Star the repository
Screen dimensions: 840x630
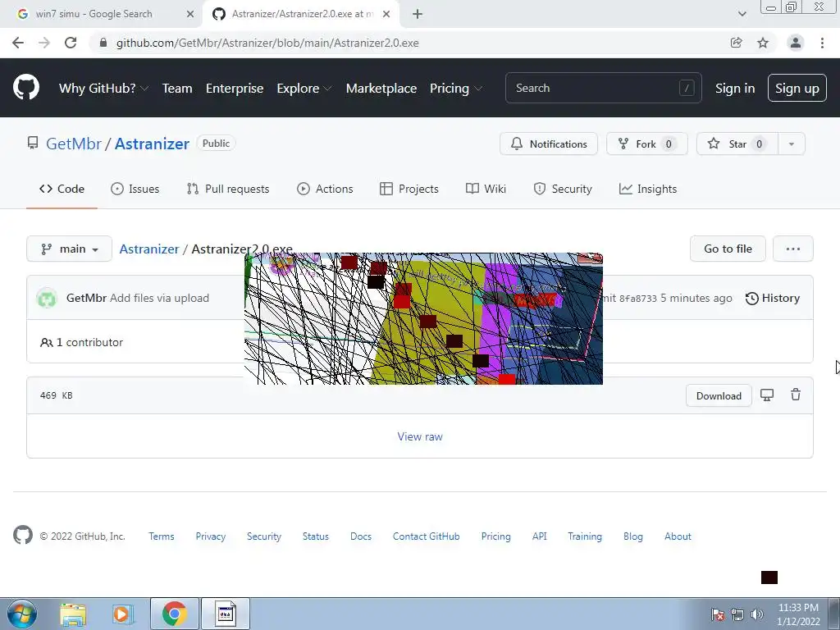[737, 144]
